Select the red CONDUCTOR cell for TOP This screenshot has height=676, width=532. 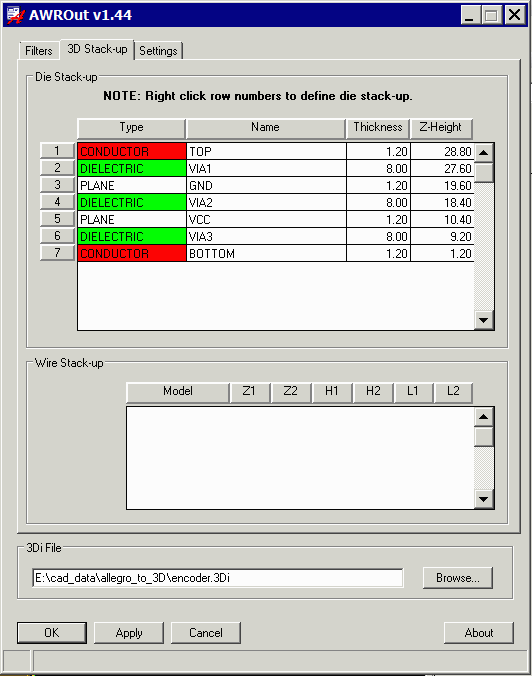(x=132, y=151)
